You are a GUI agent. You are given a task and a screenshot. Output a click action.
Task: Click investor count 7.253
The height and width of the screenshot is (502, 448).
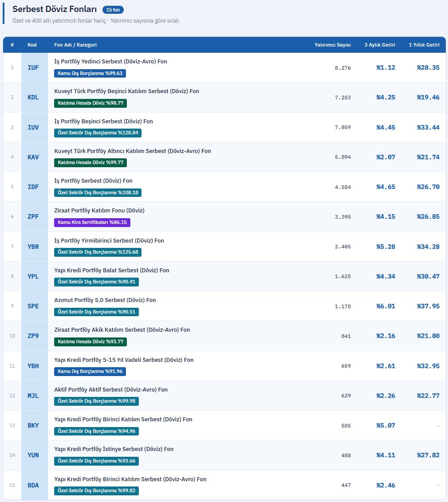[342, 98]
